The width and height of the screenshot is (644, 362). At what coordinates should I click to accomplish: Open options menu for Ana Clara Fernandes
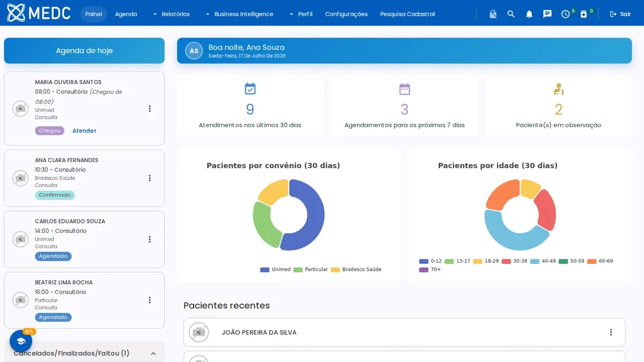150,178
